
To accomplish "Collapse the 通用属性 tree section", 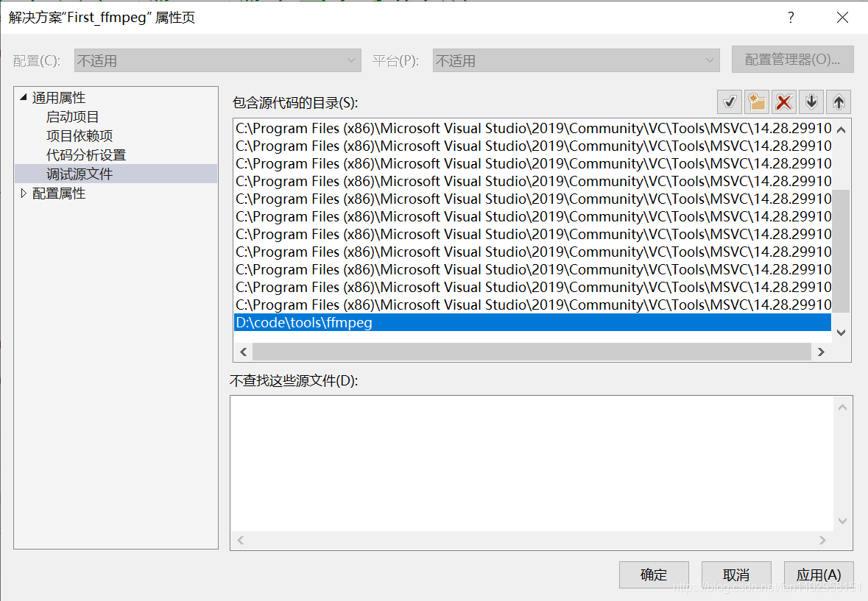I will pyautogui.click(x=23, y=97).
